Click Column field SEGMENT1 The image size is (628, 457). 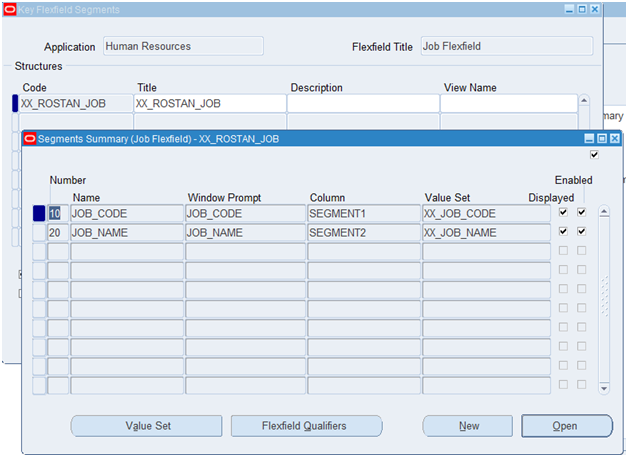pyautogui.click(x=364, y=213)
